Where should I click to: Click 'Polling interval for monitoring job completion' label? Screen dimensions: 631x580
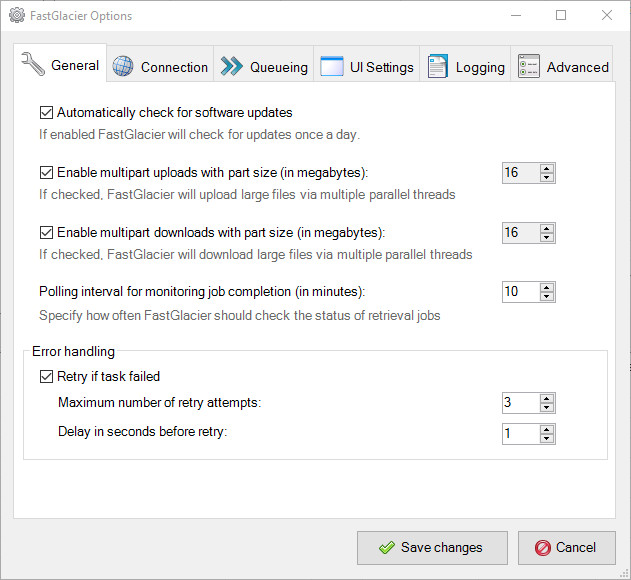pyautogui.click(x=202, y=292)
